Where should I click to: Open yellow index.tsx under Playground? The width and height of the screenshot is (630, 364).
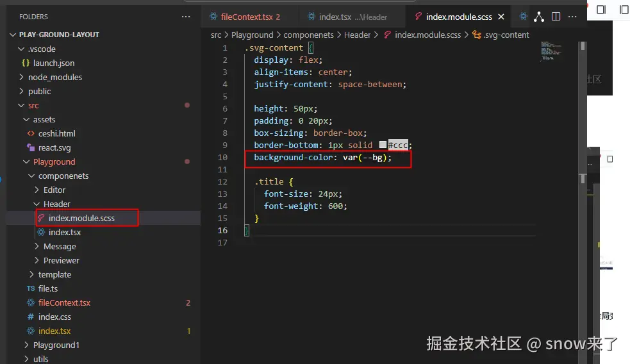(54, 331)
